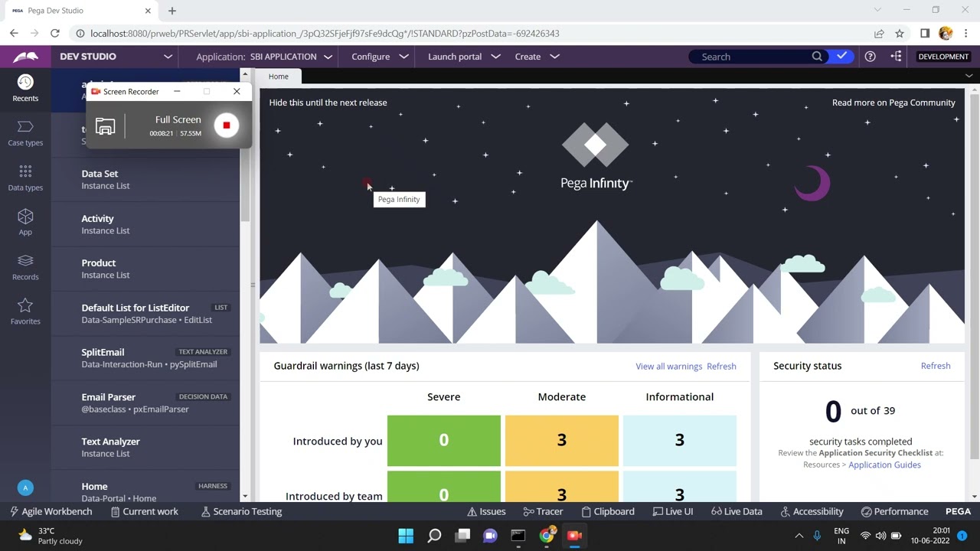Refresh the Guardrail warnings

point(721,367)
